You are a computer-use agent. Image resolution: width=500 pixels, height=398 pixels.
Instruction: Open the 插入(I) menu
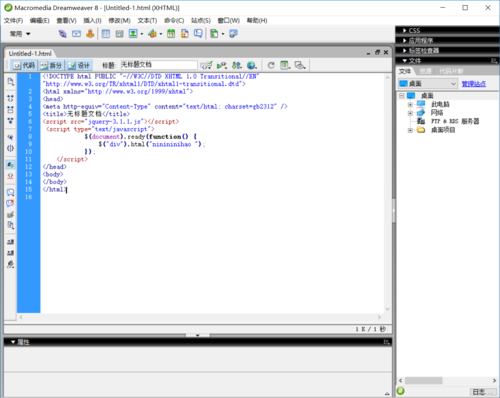pyautogui.click(x=92, y=21)
